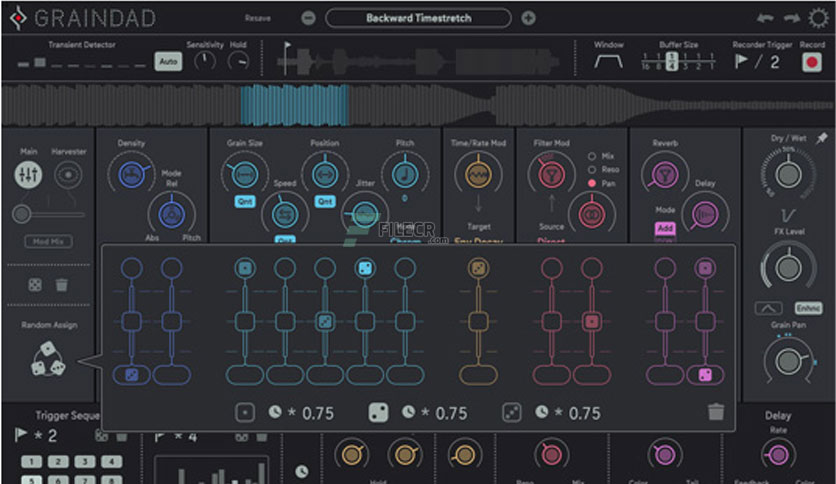Viewport: 836px width, 484px height.
Task: Open settings gear icon
Action: pyautogui.click(x=818, y=18)
